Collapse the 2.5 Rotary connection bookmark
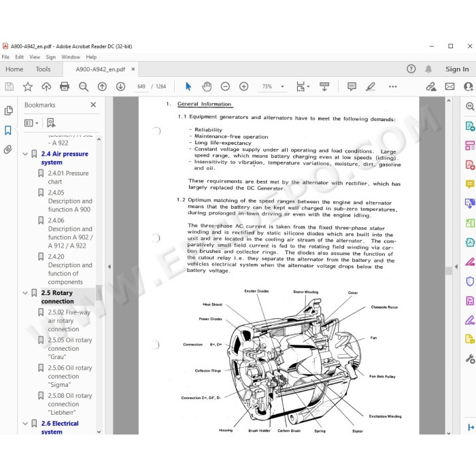The width and height of the screenshot is (476, 476). (25, 293)
